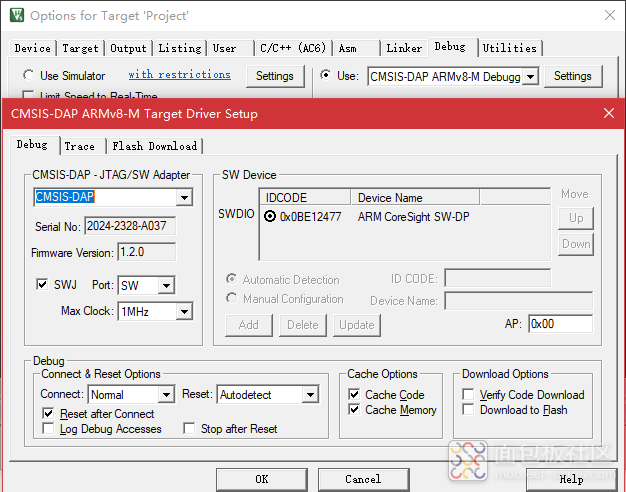Open the C/C++ (AC6) tab

[x=293, y=48]
